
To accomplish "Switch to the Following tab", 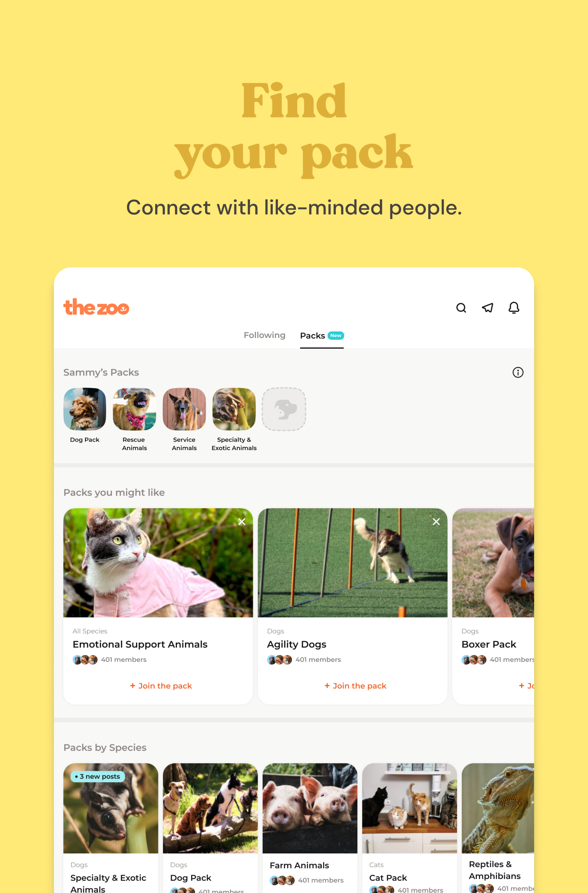I will [264, 335].
